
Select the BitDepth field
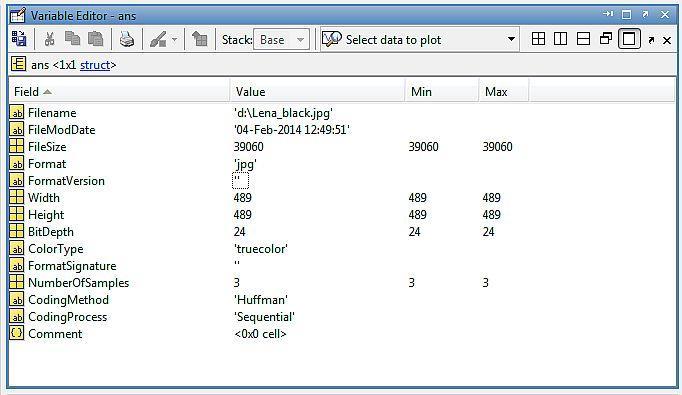coord(50,232)
